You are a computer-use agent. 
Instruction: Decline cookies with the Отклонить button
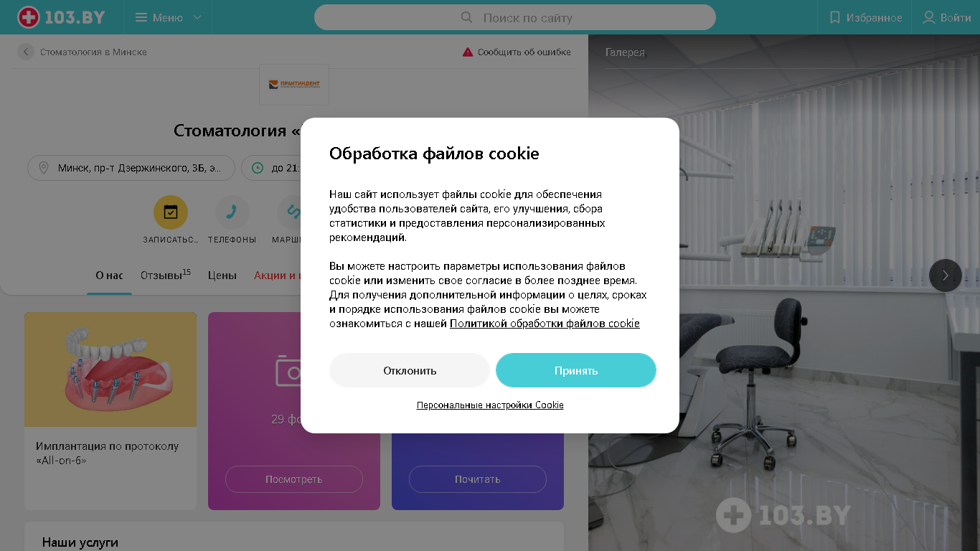tap(410, 370)
